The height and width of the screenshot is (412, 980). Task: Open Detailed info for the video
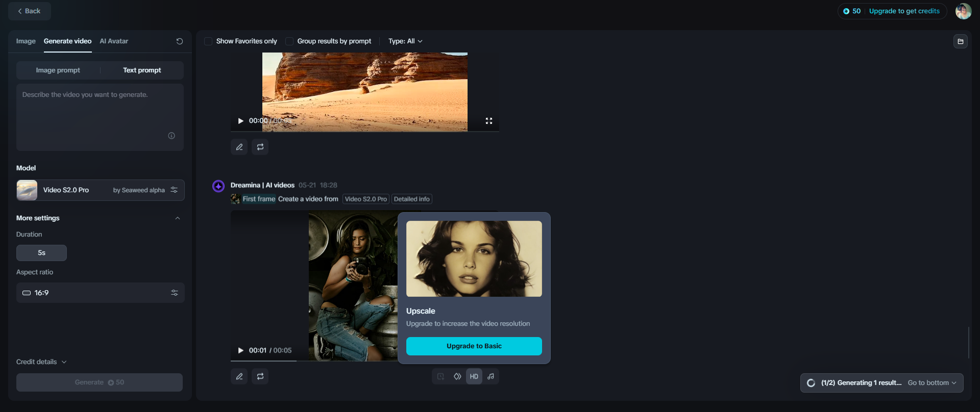coord(412,199)
